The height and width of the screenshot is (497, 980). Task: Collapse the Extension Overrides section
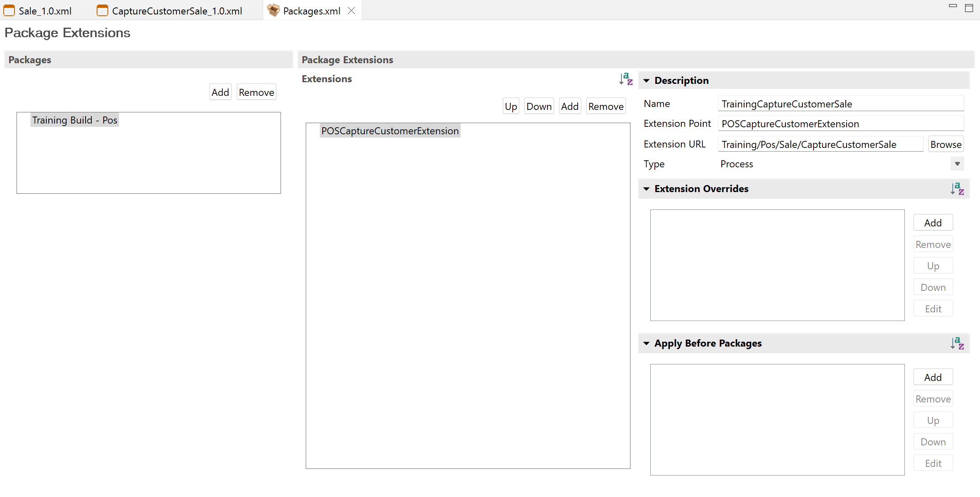pyautogui.click(x=647, y=189)
